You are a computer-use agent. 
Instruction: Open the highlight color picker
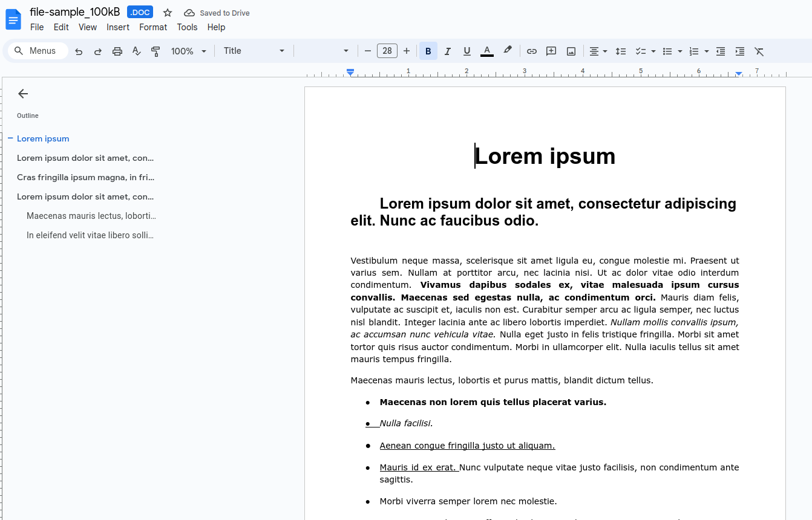(508, 51)
